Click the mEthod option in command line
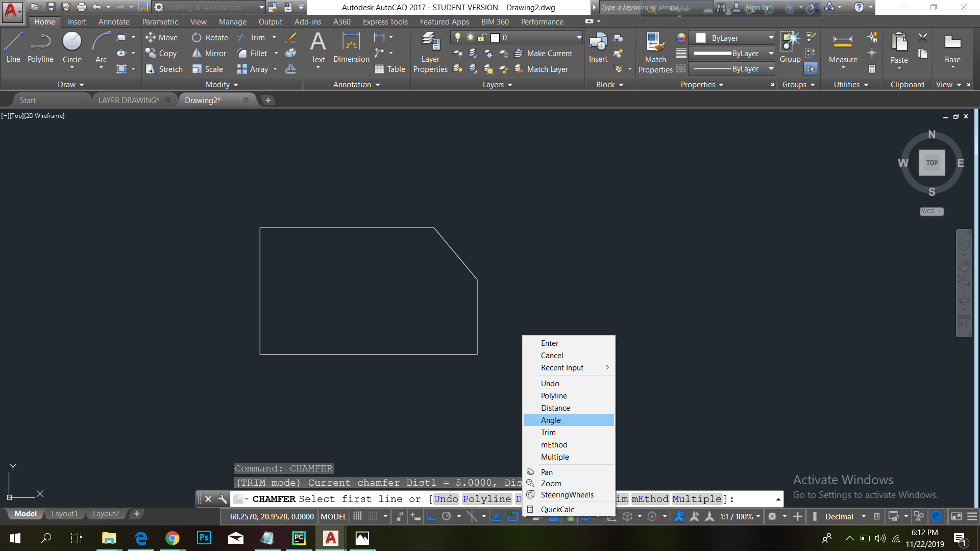The height and width of the screenshot is (551, 980). [x=650, y=499]
